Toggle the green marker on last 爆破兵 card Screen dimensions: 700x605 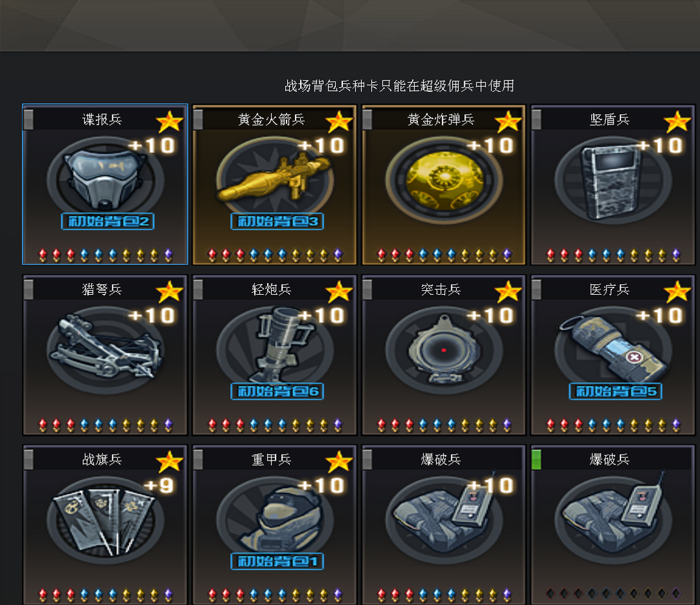pos(537,459)
